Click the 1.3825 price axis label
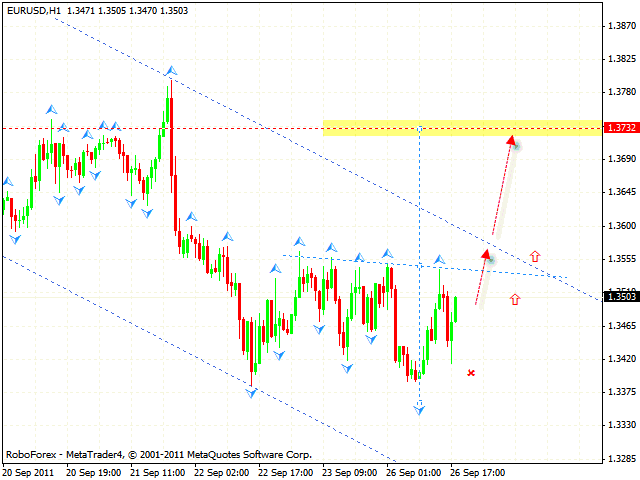This screenshot has width=640, height=480. [x=622, y=59]
